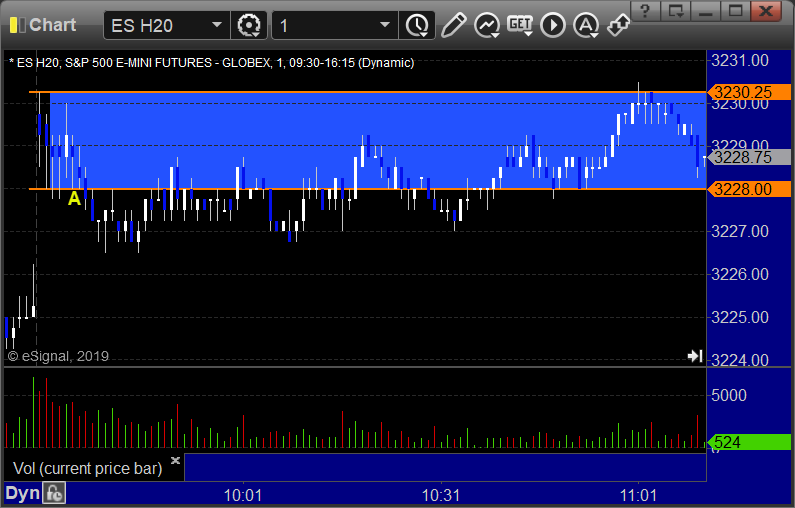Toggle the Dyn dynamic mode button

[22, 493]
